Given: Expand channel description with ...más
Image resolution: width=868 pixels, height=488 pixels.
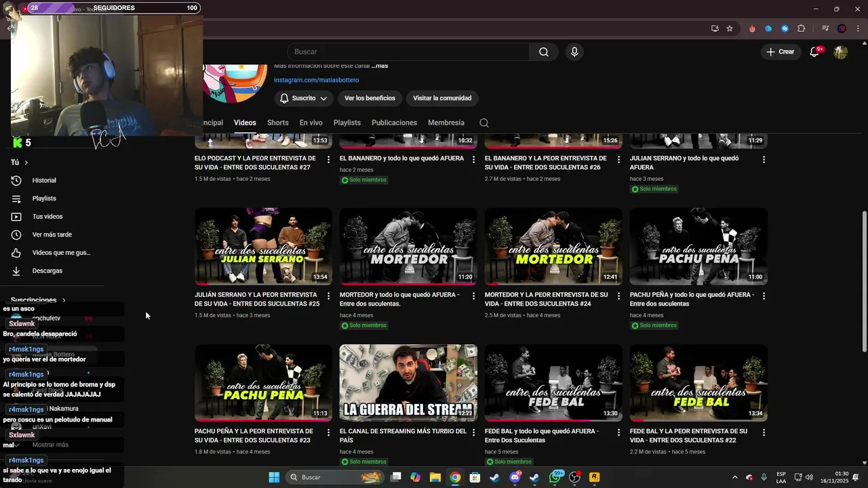Looking at the screenshot, I should click(380, 66).
